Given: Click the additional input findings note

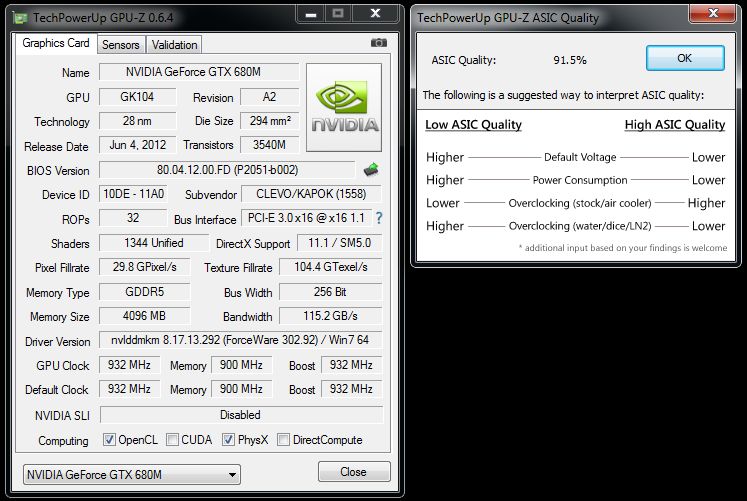Looking at the screenshot, I should click(x=623, y=248).
